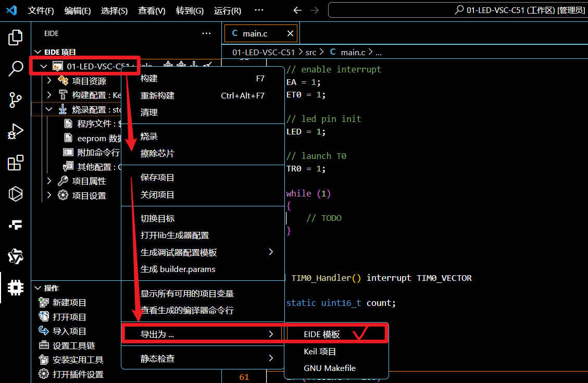Collapse the 操作 section
Screen dimensions: 588x383
(x=37, y=288)
